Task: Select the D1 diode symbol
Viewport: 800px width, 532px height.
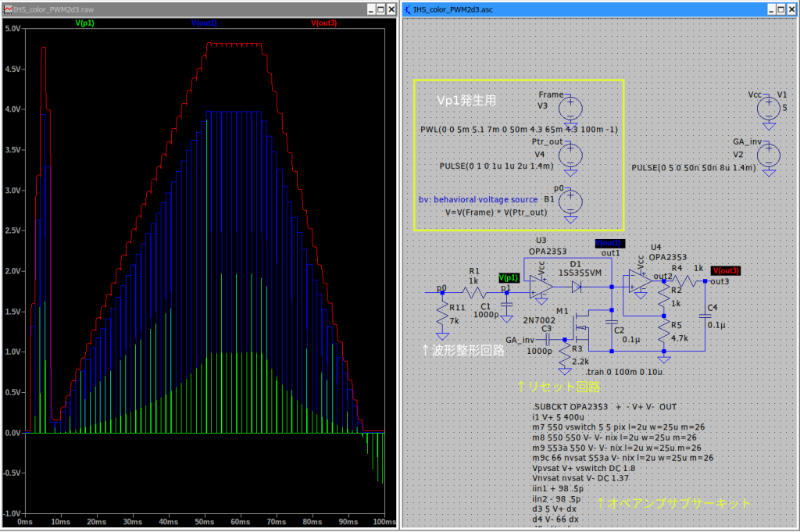Action: (x=577, y=287)
